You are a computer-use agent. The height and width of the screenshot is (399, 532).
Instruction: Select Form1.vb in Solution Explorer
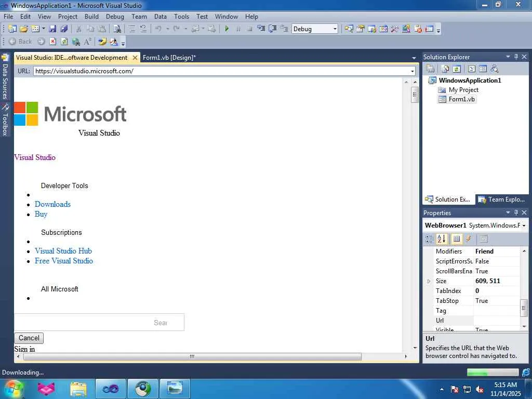pyautogui.click(x=461, y=99)
